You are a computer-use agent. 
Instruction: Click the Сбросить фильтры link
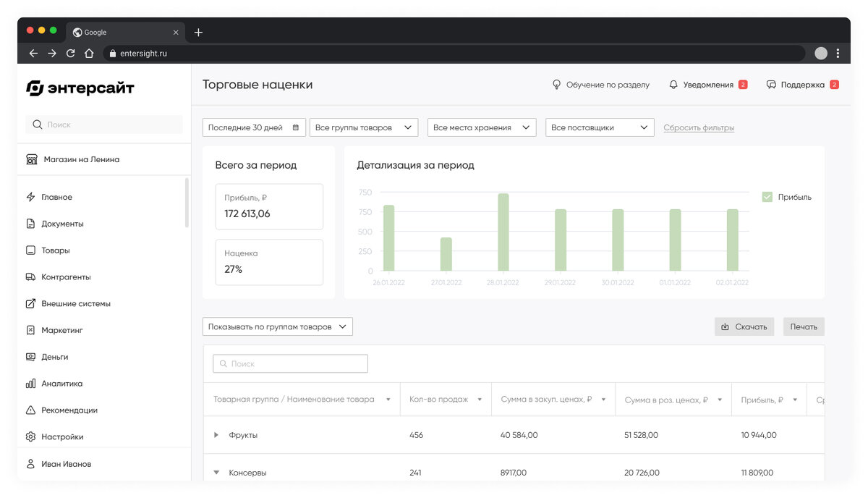699,128
